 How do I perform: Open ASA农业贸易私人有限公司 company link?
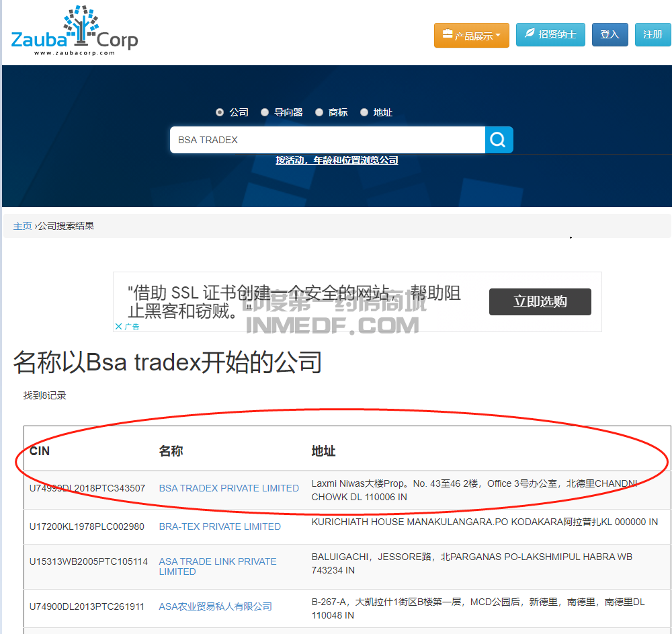(x=215, y=606)
